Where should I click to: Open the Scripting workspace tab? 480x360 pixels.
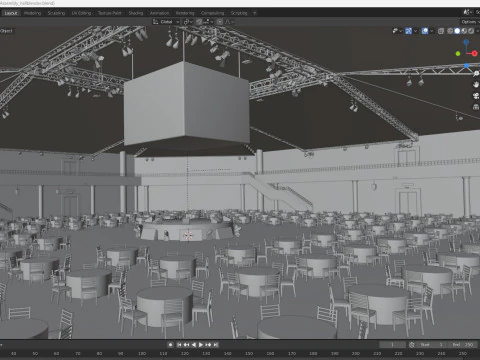(239, 13)
